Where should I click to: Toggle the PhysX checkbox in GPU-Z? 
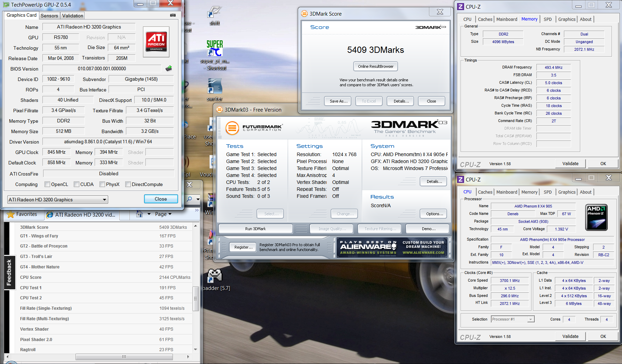pyautogui.click(x=102, y=184)
